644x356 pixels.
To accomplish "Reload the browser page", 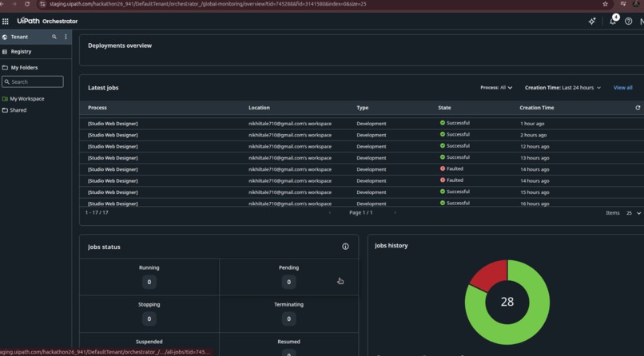I will coord(27,4).
